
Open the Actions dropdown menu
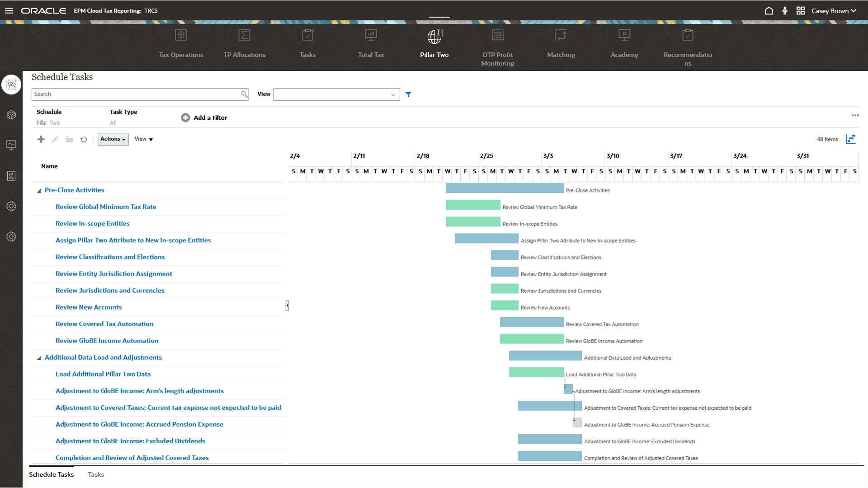[x=113, y=139]
